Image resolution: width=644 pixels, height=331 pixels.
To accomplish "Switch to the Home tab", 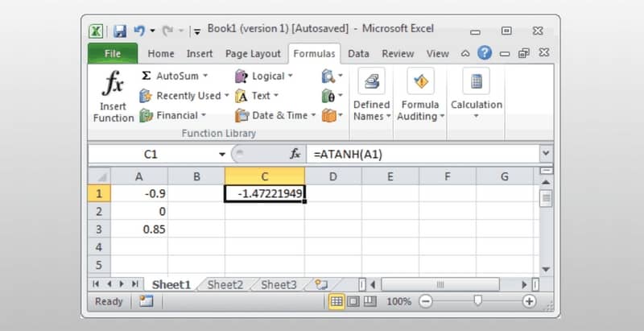I will [x=160, y=54].
